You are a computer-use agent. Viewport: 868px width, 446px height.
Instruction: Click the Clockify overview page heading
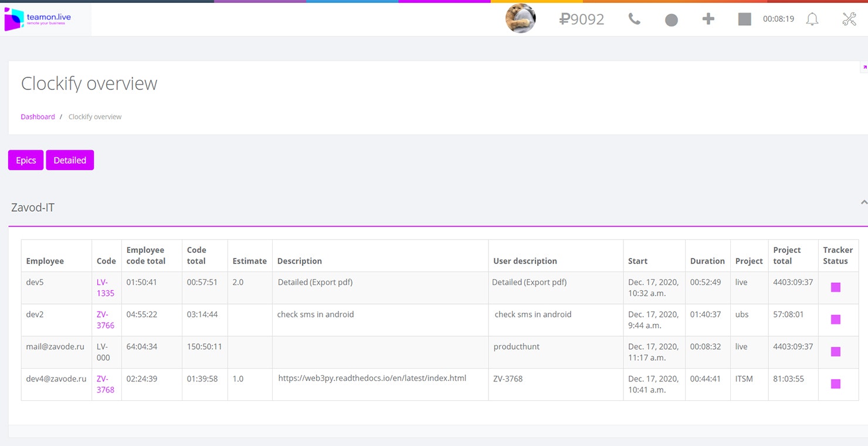pos(89,84)
